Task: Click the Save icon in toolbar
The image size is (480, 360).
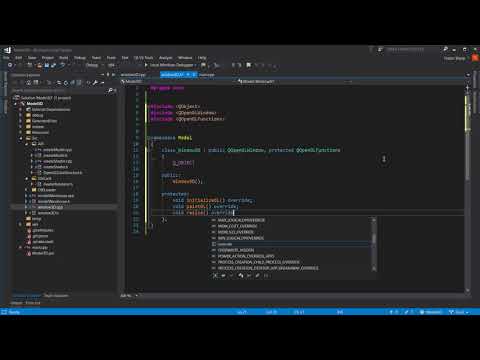Action: point(47,65)
